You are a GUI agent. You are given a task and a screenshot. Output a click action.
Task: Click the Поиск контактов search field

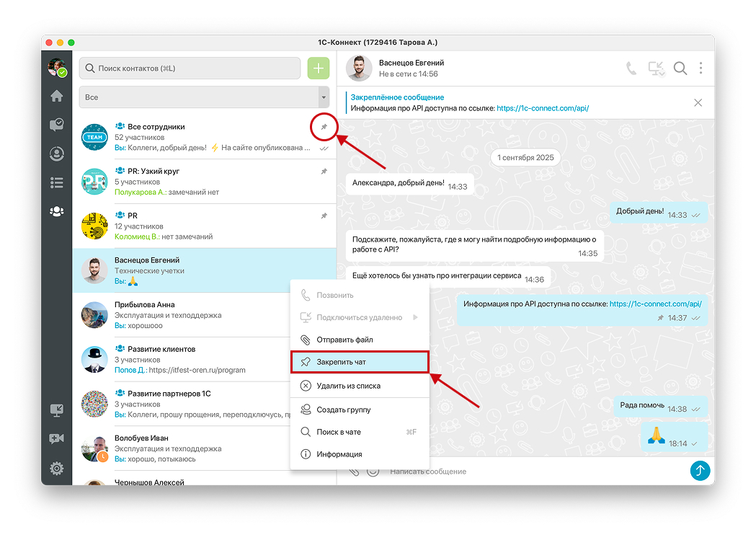point(190,68)
